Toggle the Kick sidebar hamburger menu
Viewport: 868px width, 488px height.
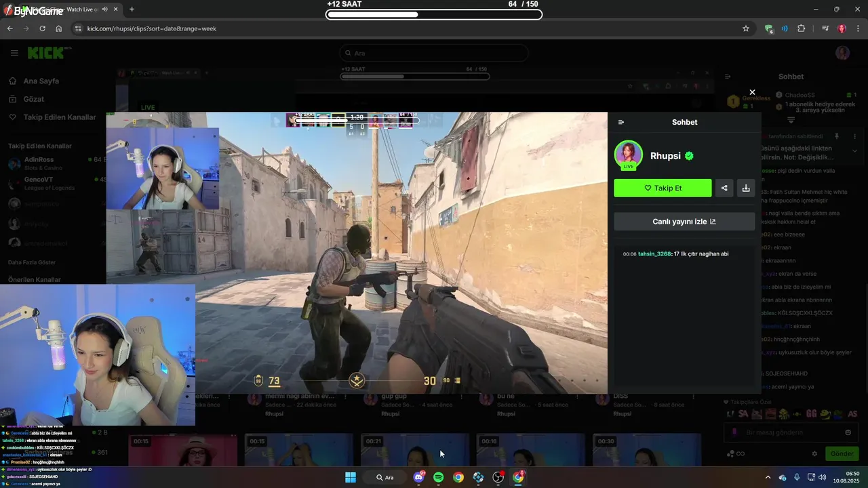tap(14, 53)
